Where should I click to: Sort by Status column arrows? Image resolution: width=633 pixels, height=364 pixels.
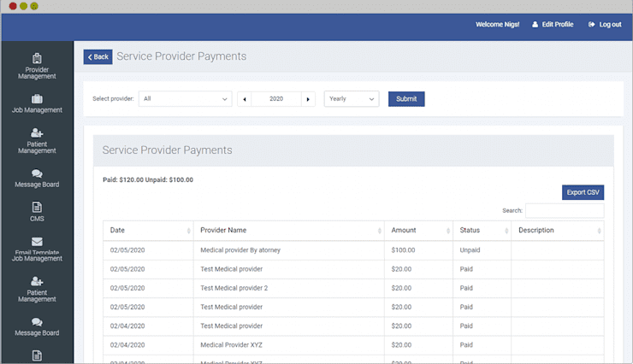click(x=506, y=231)
